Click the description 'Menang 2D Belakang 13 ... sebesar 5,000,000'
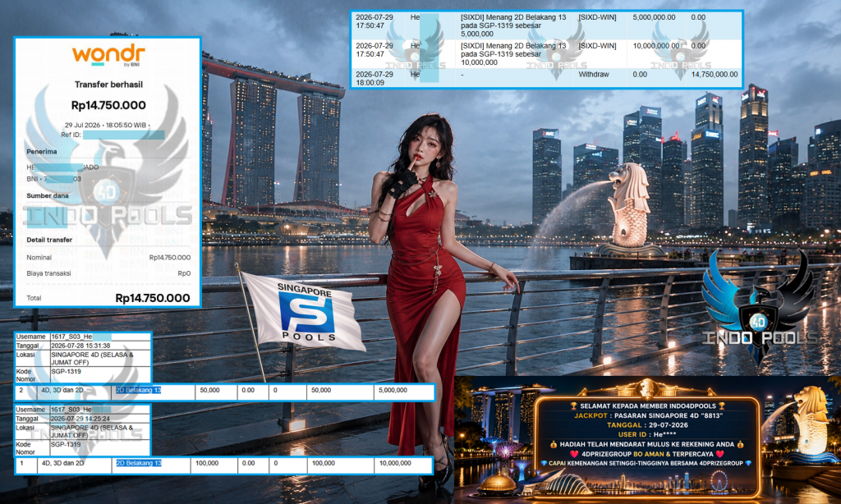 click(x=513, y=25)
